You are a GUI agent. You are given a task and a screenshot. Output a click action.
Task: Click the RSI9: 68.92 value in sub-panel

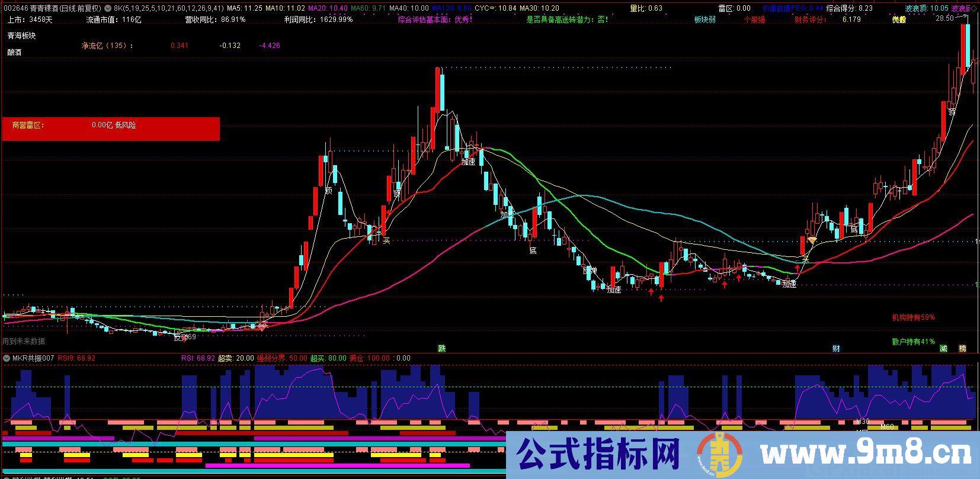point(76,358)
